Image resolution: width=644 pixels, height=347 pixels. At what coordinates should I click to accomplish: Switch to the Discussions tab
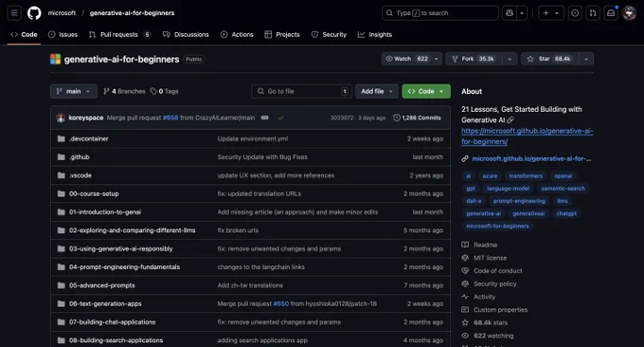pos(186,34)
